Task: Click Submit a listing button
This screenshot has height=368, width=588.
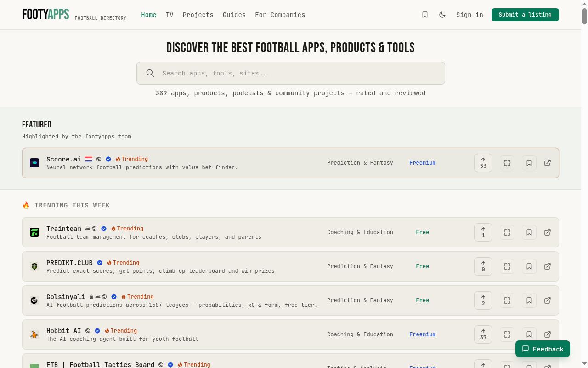Action: pyautogui.click(x=525, y=15)
